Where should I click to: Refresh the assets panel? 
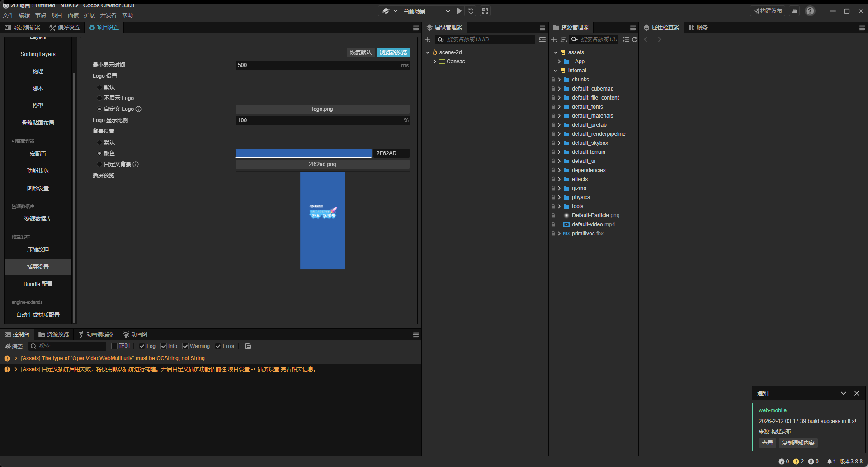click(635, 39)
